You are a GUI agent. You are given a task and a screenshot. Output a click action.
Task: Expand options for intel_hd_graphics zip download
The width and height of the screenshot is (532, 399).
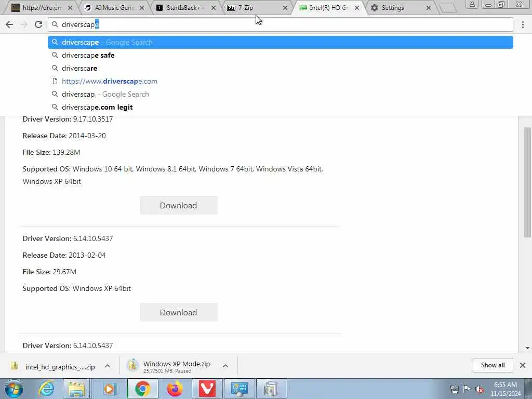click(108, 366)
